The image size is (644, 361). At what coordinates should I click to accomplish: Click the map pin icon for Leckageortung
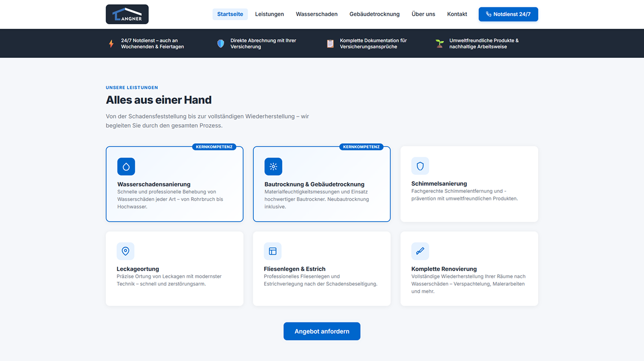[126, 251]
